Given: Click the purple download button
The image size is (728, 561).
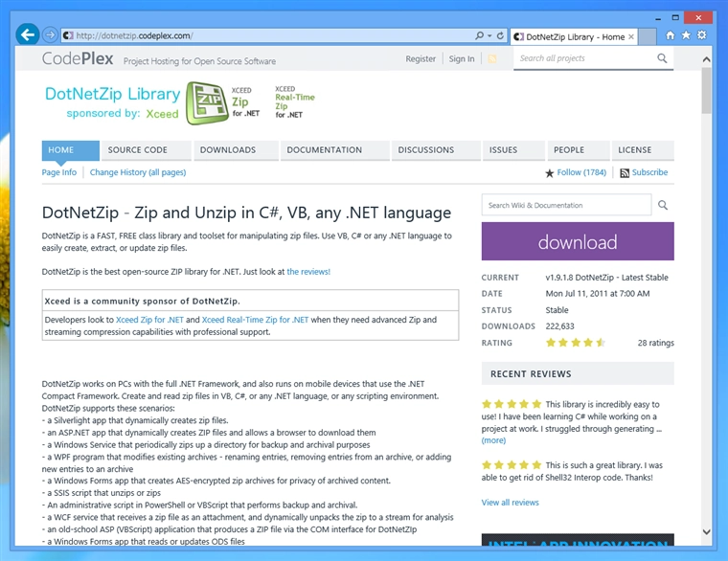Looking at the screenshot, I should click(578, 241).
